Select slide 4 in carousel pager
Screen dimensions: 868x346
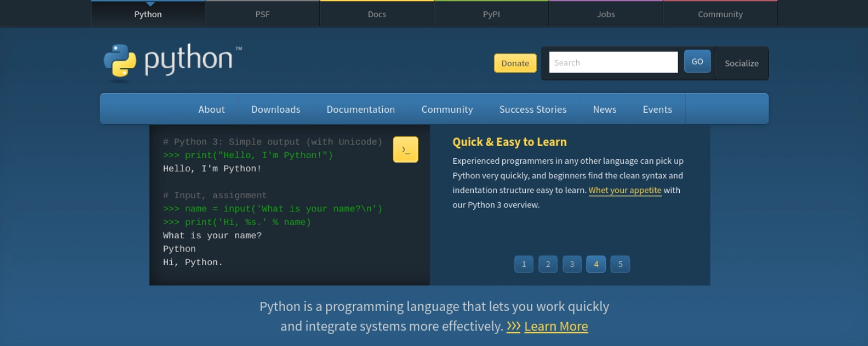pos(596,264)
